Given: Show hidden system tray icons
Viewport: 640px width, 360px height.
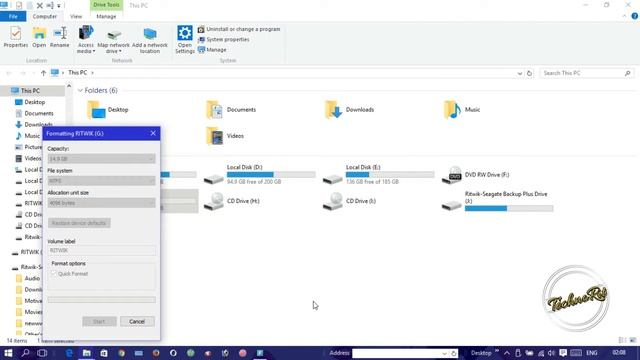Looking at the screenshot, I should tap(507, 353).
